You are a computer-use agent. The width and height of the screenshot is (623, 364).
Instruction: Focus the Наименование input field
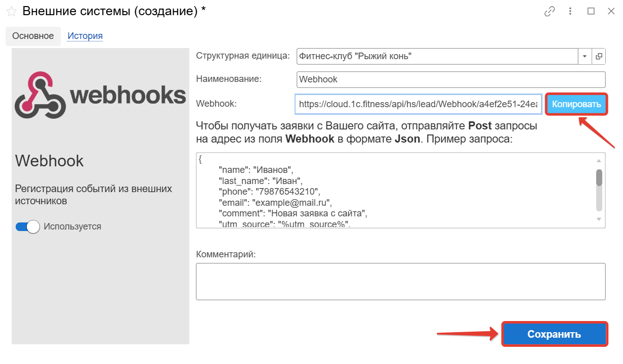pos(450,79)
